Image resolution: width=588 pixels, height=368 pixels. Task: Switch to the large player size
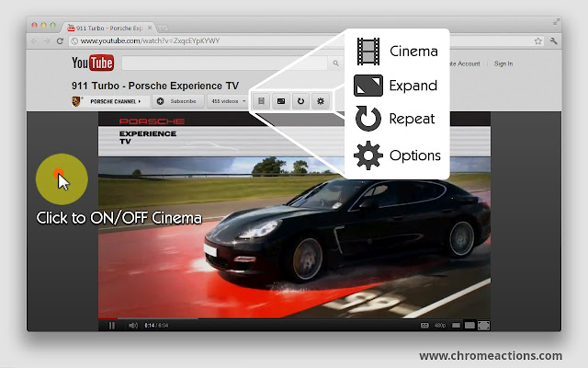(x=469, y=326)
